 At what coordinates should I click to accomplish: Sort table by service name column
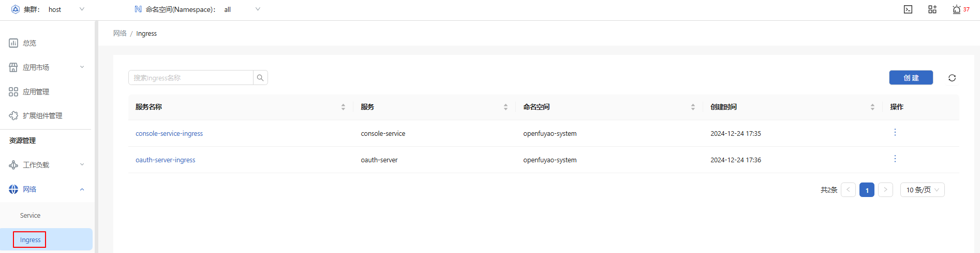343,107
